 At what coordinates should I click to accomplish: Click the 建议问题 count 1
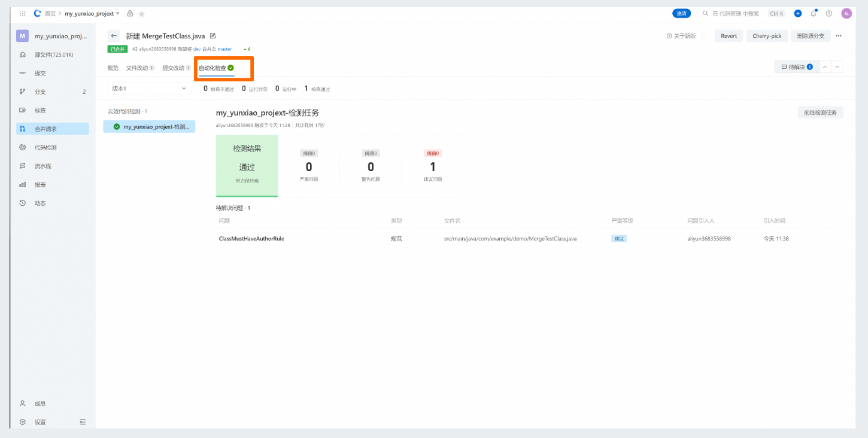click(433, 167)
